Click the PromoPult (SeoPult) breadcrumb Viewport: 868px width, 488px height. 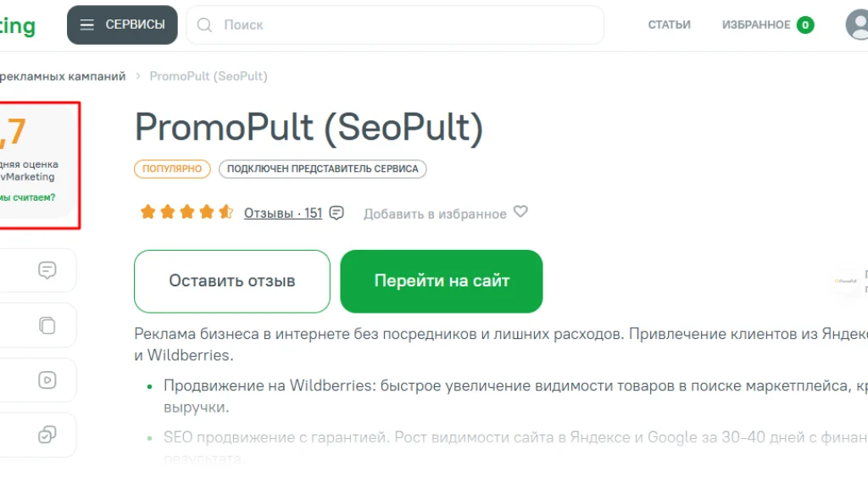click(x=209, y=76)
